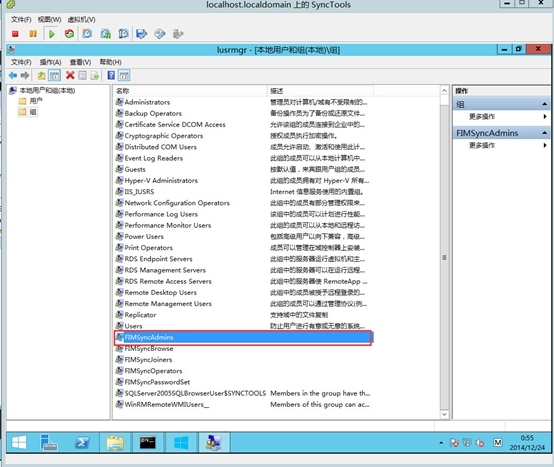Show hidden tray icons arrow
The width and height of the screenshot is (554, 467).
point(441,443)
